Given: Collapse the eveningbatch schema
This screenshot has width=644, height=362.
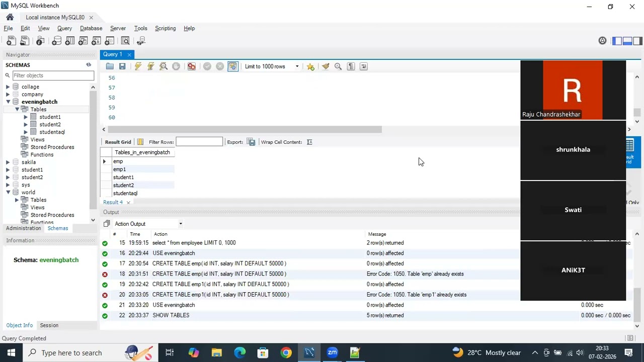Looking at the screenshot, I should (x=8, y=102).
